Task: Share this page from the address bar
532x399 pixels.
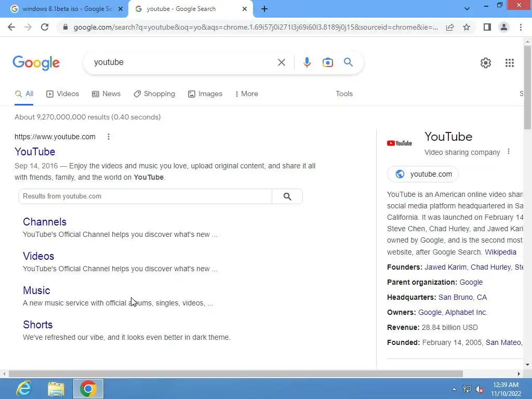Action: 450,27
